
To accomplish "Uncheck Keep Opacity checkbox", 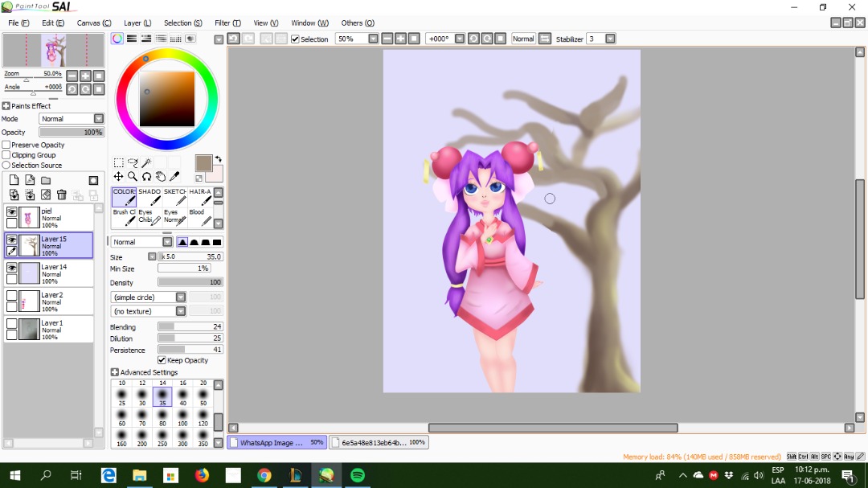I will pyautogui.click(x=162, y=360).
